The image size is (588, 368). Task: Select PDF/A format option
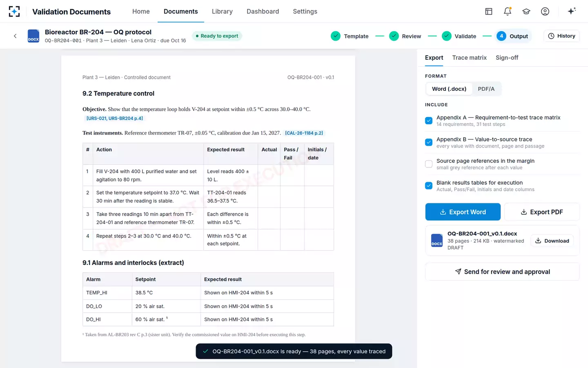(x=486, y=89)
